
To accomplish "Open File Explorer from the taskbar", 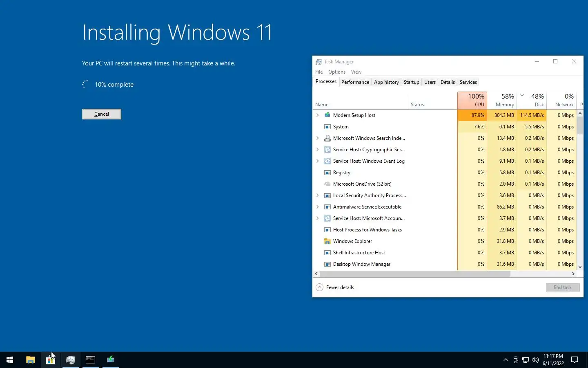I will pyautogui.click(x=31, y=360).
